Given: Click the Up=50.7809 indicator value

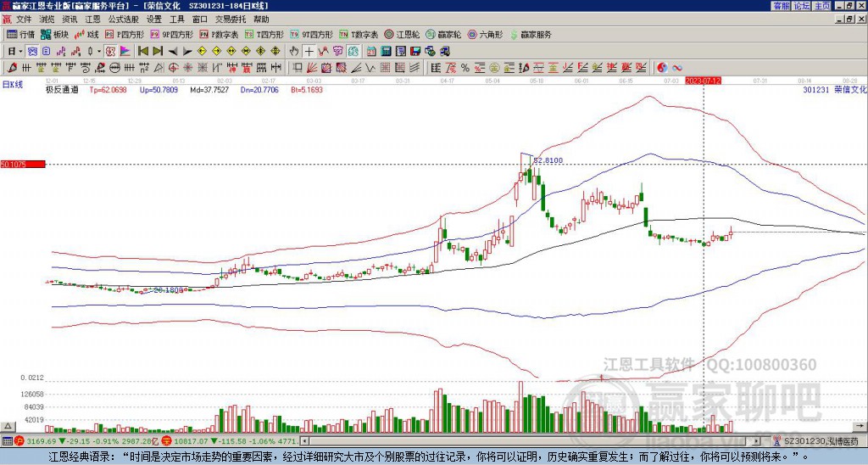Looking at the screenshot, I should pos(159,89).
